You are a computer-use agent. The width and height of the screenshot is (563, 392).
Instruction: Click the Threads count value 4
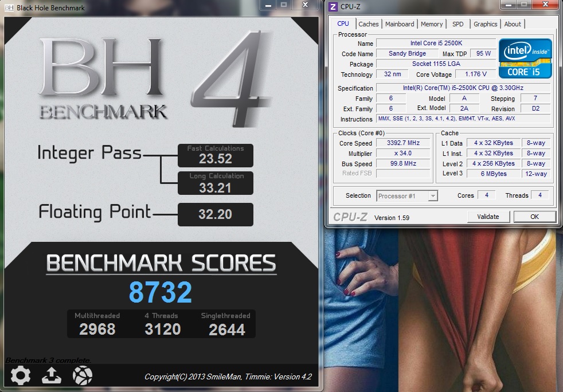540,195
